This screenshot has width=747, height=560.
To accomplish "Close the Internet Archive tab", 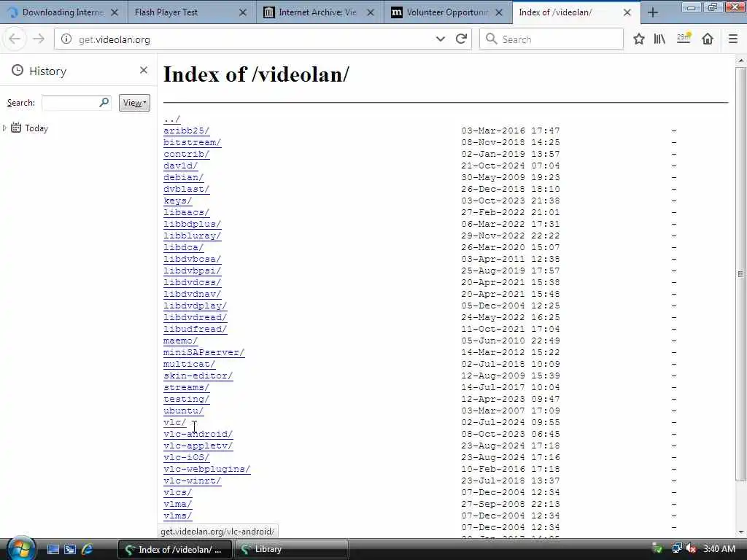I will pos(370,12).
